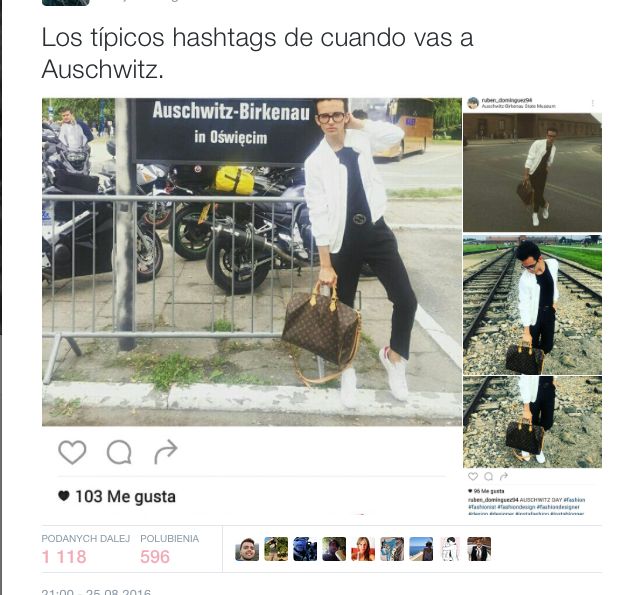
Task: Click the black heart beside 103 Me gusta
Action: [x=64, y=496]
